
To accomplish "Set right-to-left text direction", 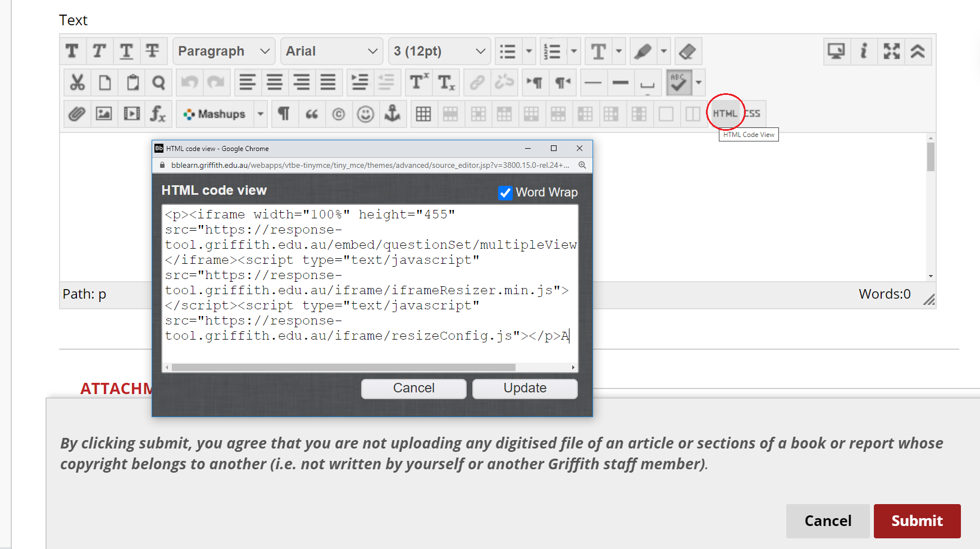I will [x=562, y=83].
